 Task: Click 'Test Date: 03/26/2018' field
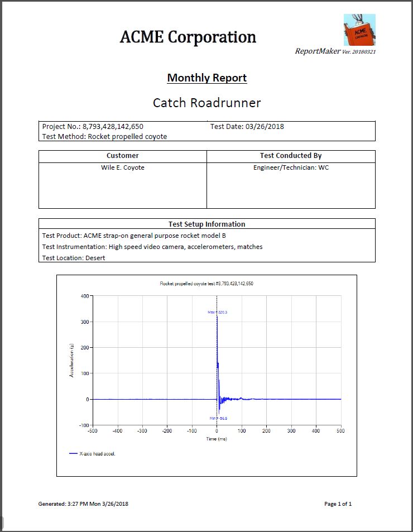pyautogui.click(x=247, y=127)
